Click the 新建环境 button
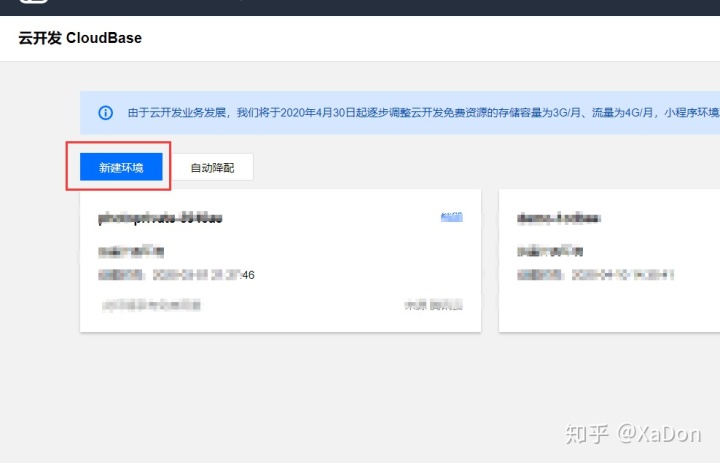 (x=121, y=167)
